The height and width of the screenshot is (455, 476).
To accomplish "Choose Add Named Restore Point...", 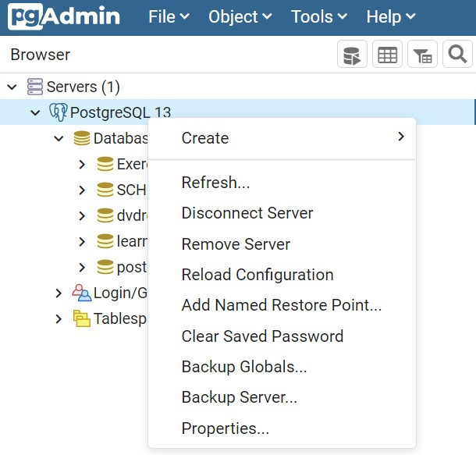I will [x=282, y=305].
